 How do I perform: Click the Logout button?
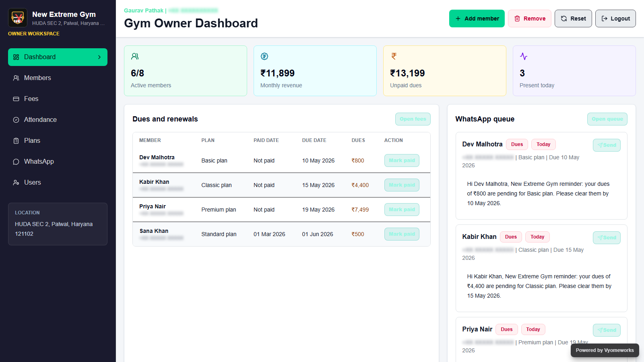(615, 19)
